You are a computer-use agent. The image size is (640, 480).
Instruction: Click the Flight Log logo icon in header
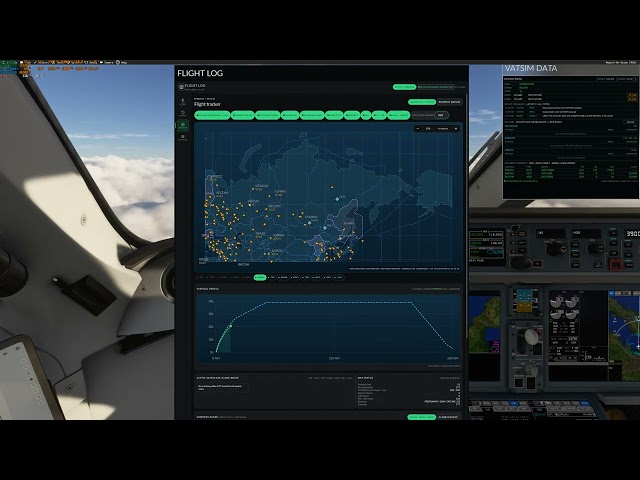pos(182,87)
